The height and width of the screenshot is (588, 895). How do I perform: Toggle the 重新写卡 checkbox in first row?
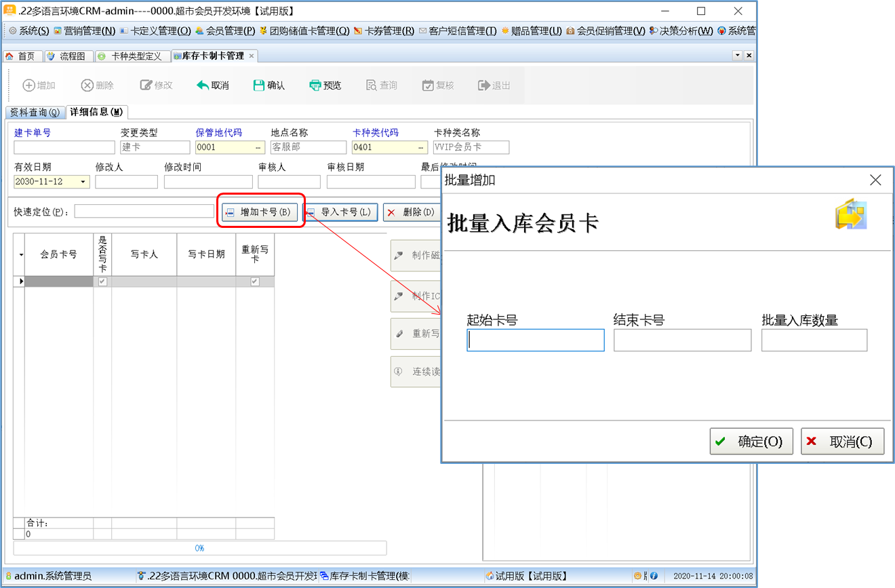pos(255,281)
